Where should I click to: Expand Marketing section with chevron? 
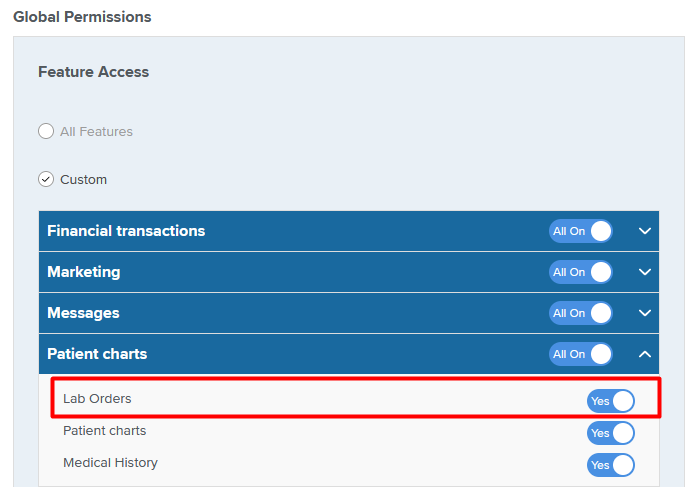[x=645, y=272]
